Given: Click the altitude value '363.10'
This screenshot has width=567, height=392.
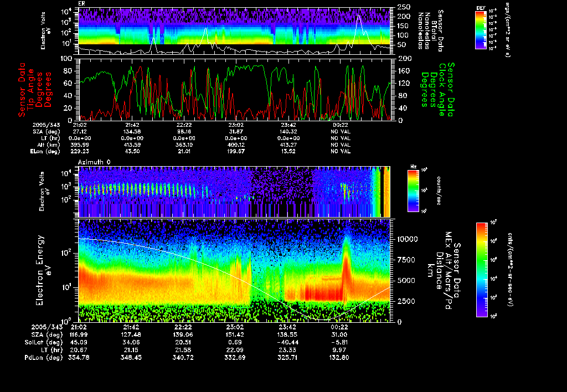Looking at the screenshot, I should pyautogui.click(x=184, y=145).
